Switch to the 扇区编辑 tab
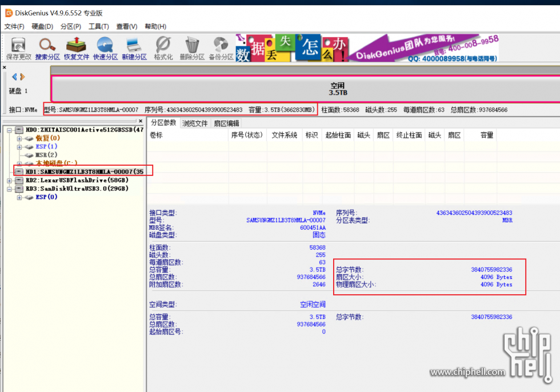This screenshot has height=392, width=560. [226, 123]
